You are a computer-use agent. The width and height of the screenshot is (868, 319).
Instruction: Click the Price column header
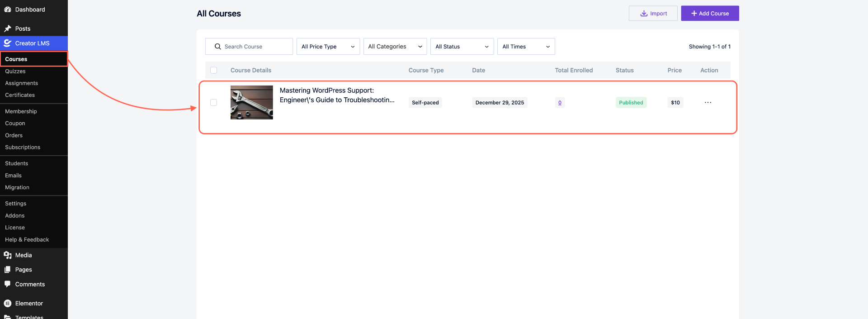(675, 70)
